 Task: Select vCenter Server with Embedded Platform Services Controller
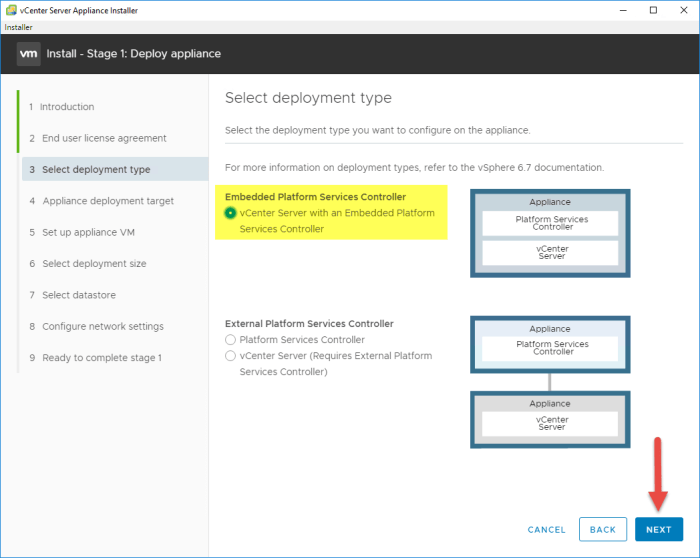point(230,213)
